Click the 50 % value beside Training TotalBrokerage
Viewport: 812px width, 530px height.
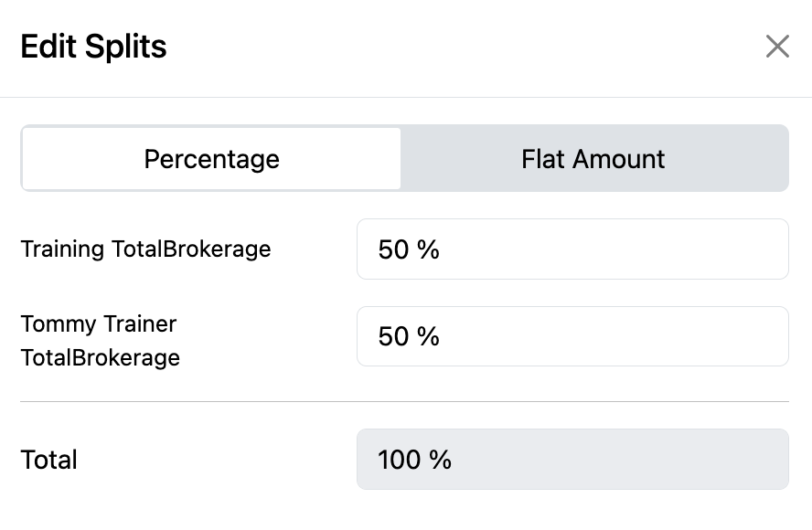point(409,249)
